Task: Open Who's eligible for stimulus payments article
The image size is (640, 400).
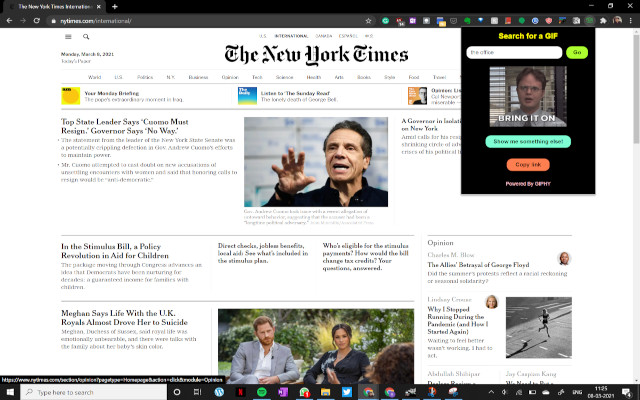Action: (365, 257)
